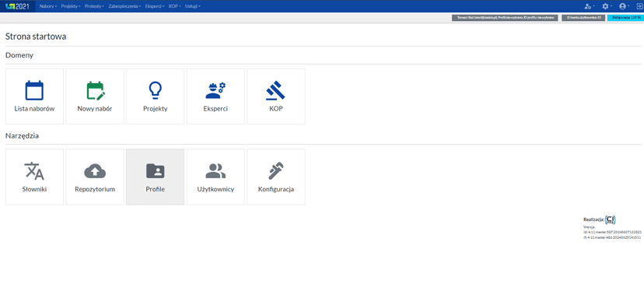Open the Repozytorium cloud upload tile
644x301 pixels.
(95, 177)
